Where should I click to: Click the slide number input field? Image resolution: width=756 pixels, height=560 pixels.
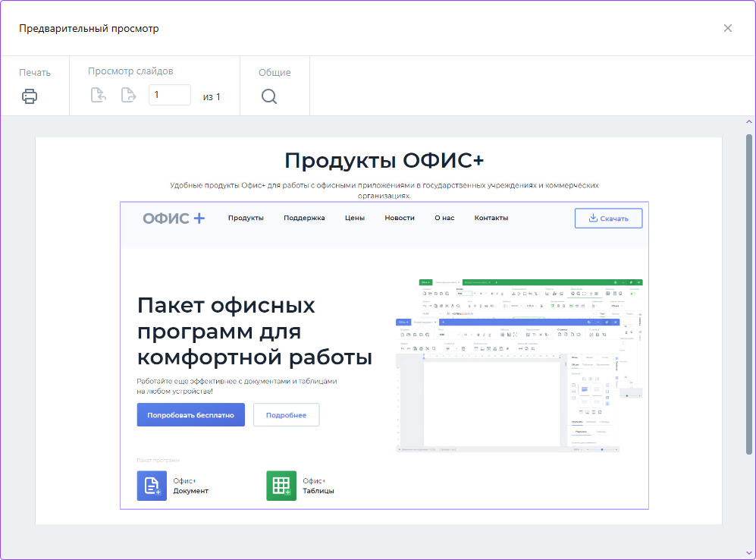(169, 95)
